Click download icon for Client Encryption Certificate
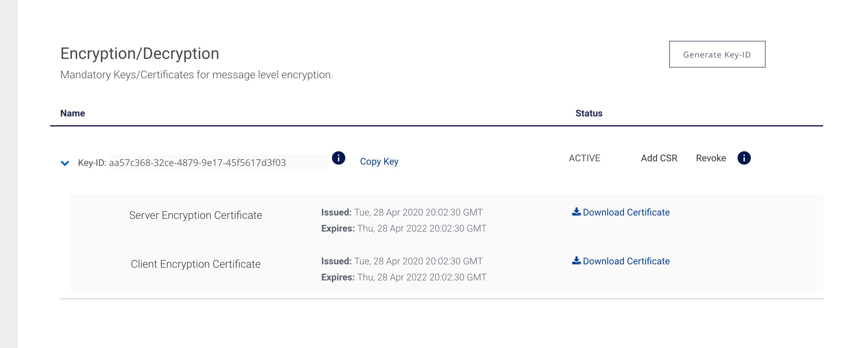 [576, 260]
